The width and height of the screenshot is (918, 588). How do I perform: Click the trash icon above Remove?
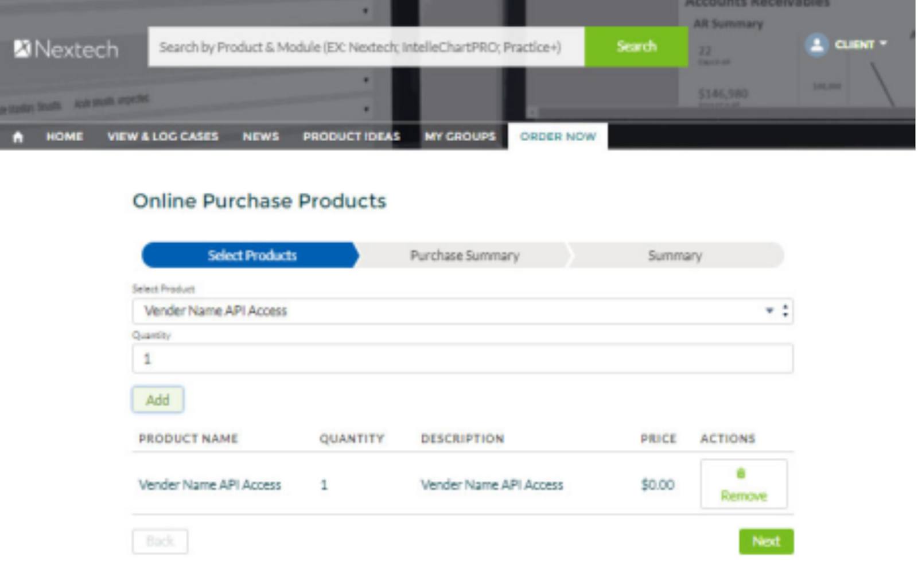tap(741, 473)
